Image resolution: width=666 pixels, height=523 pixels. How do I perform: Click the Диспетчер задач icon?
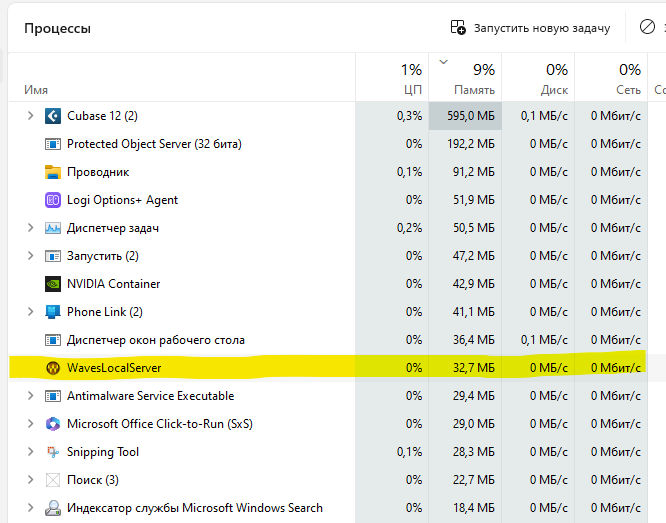pyautogui.click(x=53, y=228)
